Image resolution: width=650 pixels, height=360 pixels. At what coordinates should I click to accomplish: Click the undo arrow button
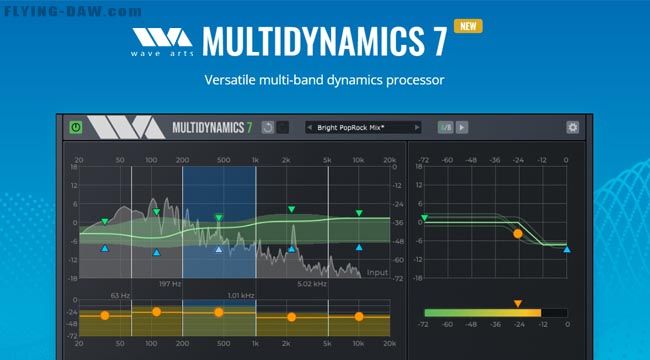(268, 127)
